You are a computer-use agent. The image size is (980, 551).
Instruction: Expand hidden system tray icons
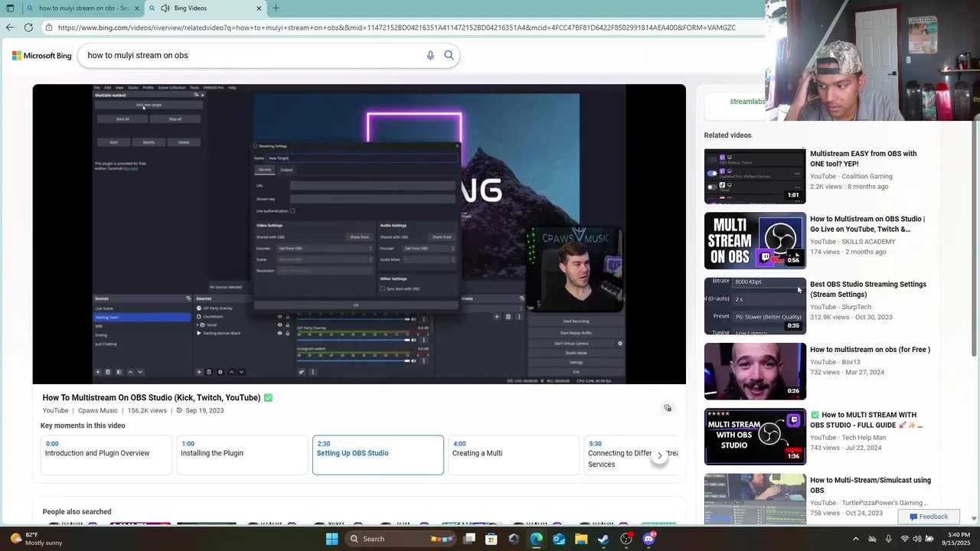click(856, 539)
